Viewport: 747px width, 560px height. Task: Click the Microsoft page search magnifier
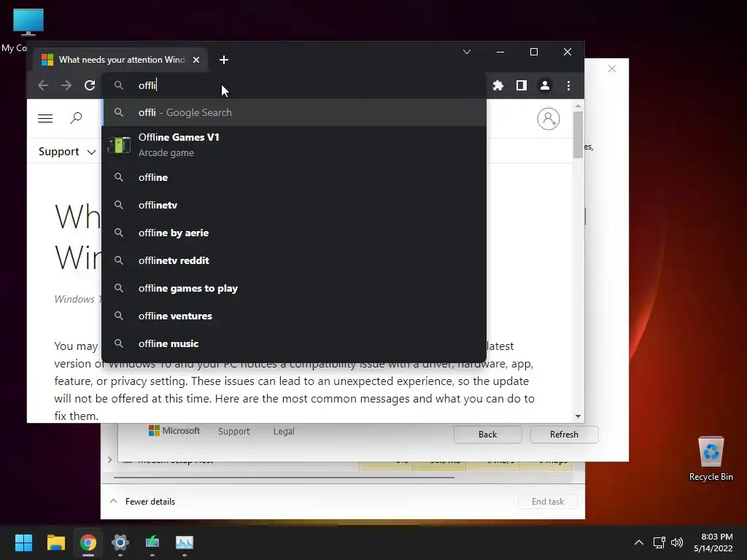[x=76, y=118]
